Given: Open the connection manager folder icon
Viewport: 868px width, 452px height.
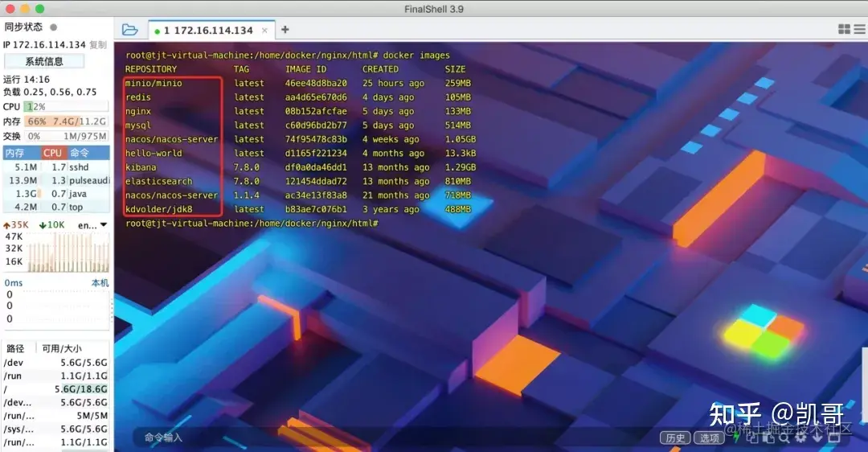Looking at the screenshot, I should tap(130, 30).
